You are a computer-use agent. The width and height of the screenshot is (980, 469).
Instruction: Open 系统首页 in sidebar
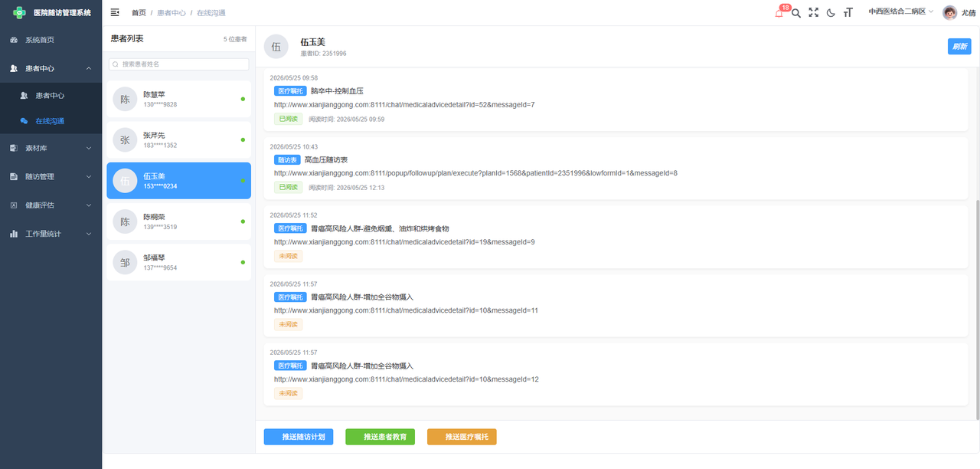coord(51,40)
